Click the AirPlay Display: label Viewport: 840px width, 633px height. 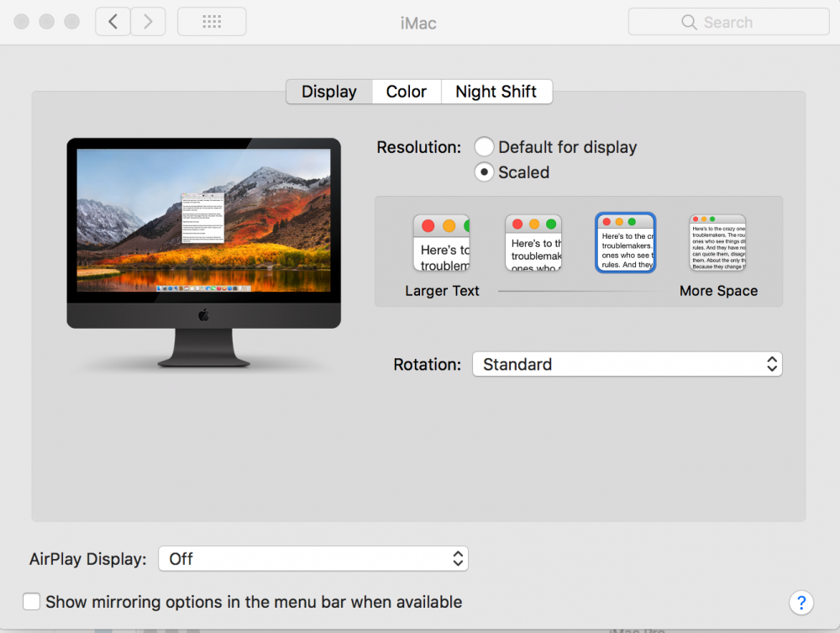point(88,559)
